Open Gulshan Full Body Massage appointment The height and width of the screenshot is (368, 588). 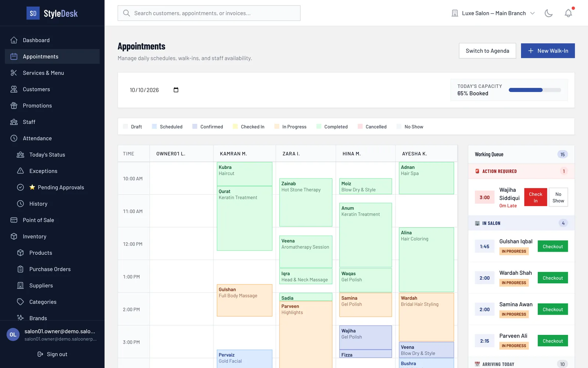tap(244, 300)
